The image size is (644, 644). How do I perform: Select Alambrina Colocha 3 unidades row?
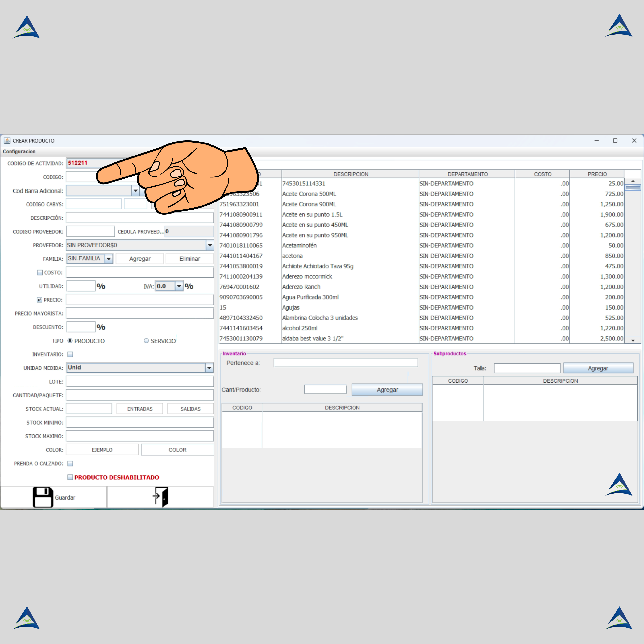pos(421,318)
